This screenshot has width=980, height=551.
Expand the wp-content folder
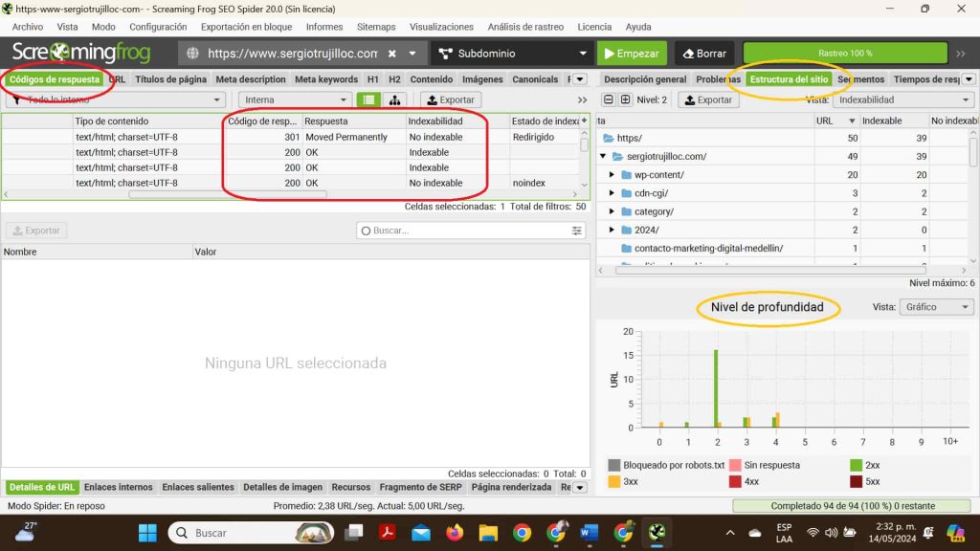612,175
